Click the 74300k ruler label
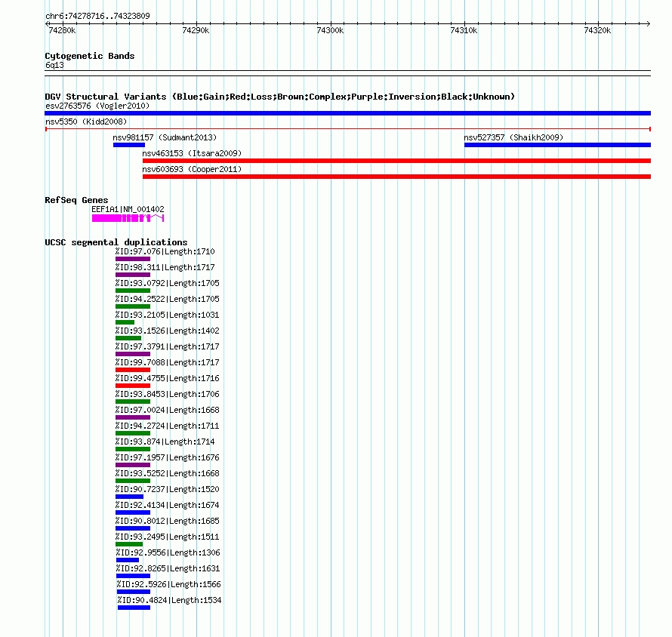 pyautogui.click(x=330, y=30)
